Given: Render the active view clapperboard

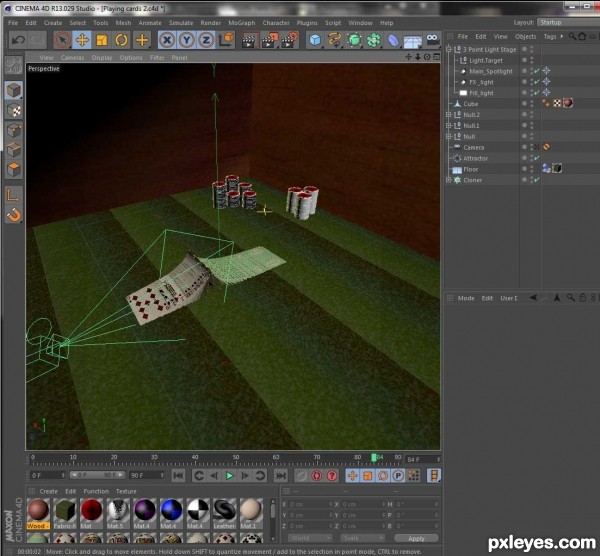Looking at the screenshot, I should coord(249,40).
